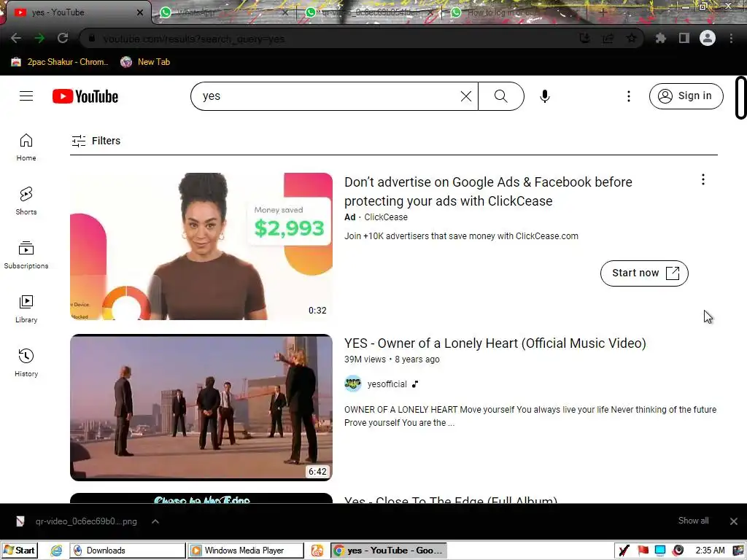Switch to the Downloads taskbar window
This screenshot has width=747, height=560.
(127, 551)
